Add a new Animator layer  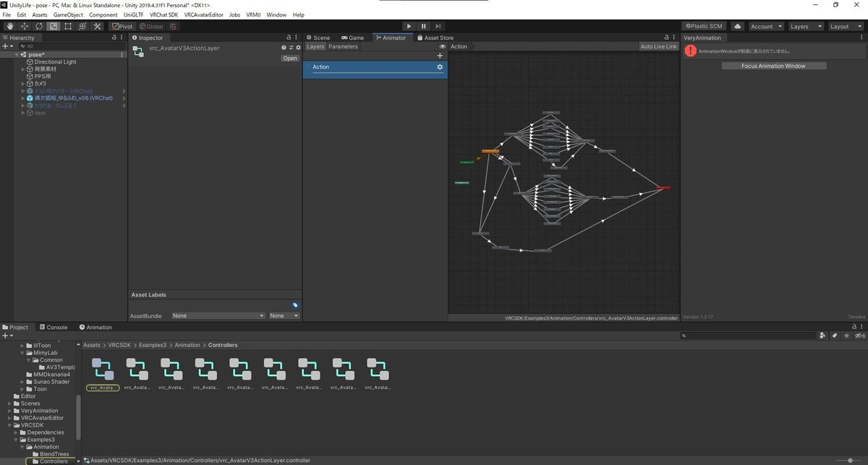(440, 56)
